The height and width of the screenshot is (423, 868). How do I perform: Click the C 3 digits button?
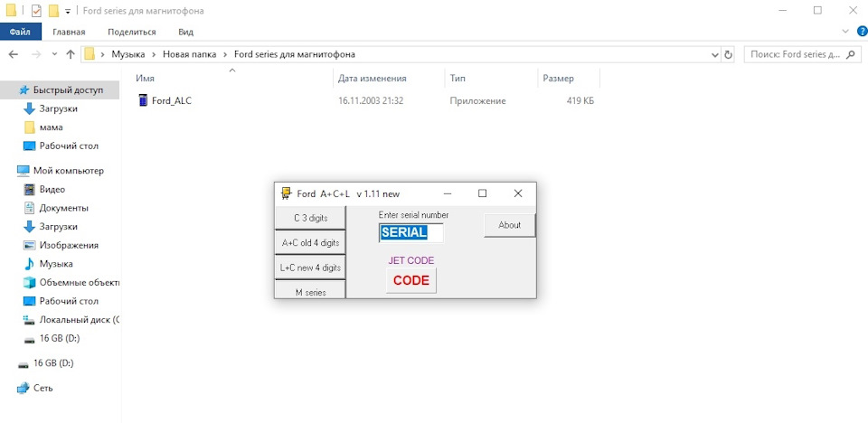310,218
